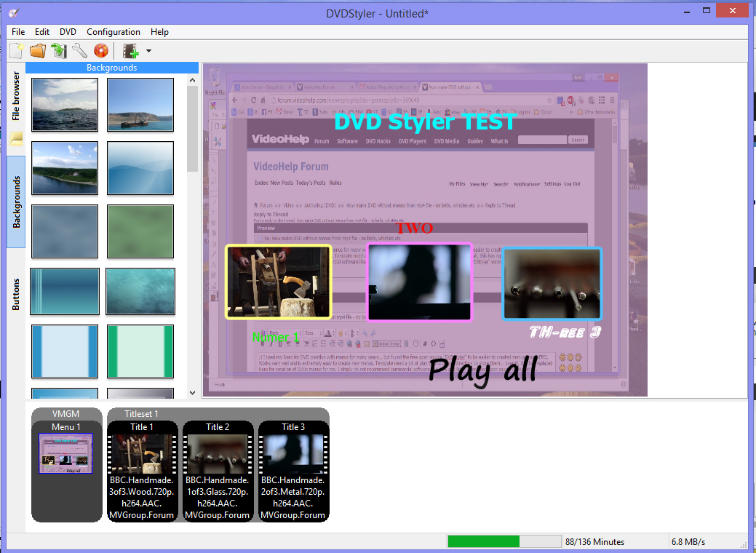
Task: Select the 'DVD Styler TEST' menu title text
Action: (425, 122)
